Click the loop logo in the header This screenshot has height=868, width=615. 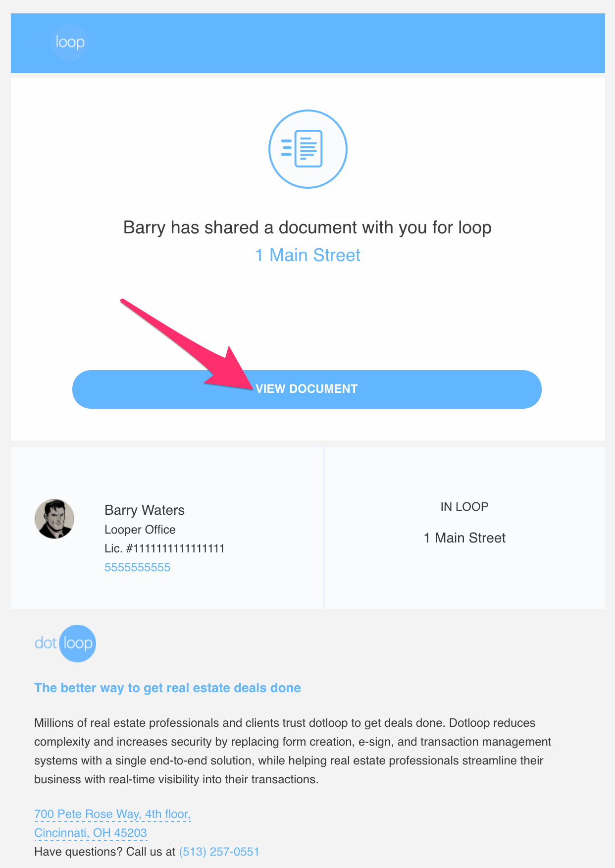tap(69, 43)
